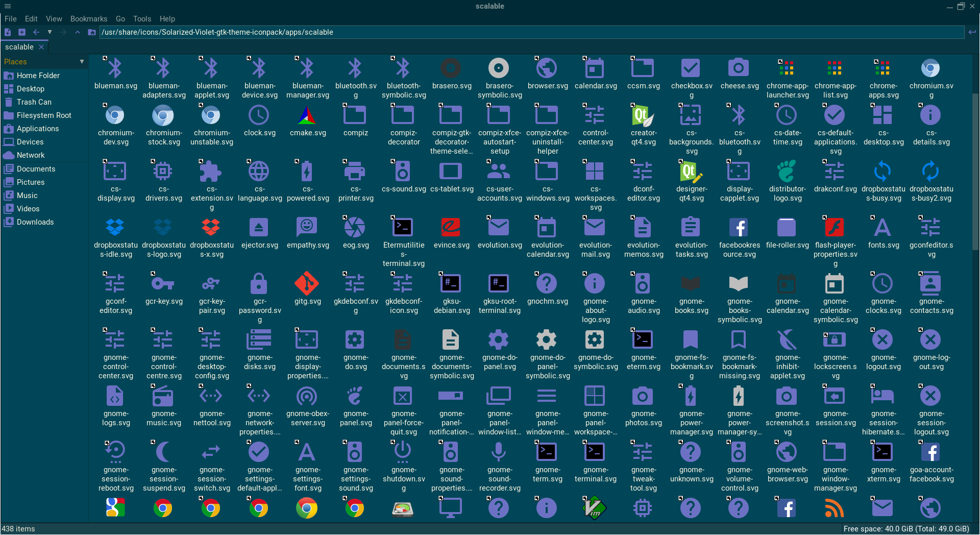The width and height of the screenshot is (980, 535).
Task: Select the blueman.svg icon file
Action: (x=115, y=68)
